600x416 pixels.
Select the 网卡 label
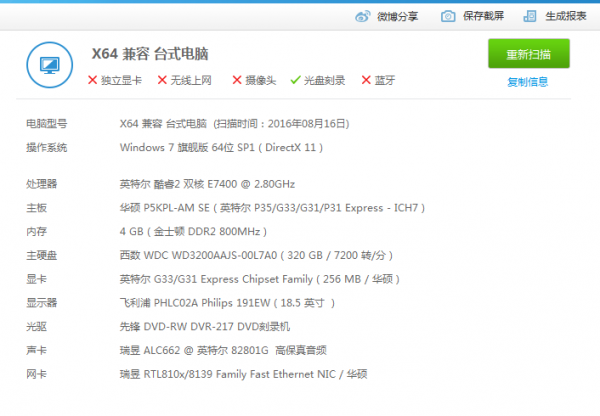36,374
